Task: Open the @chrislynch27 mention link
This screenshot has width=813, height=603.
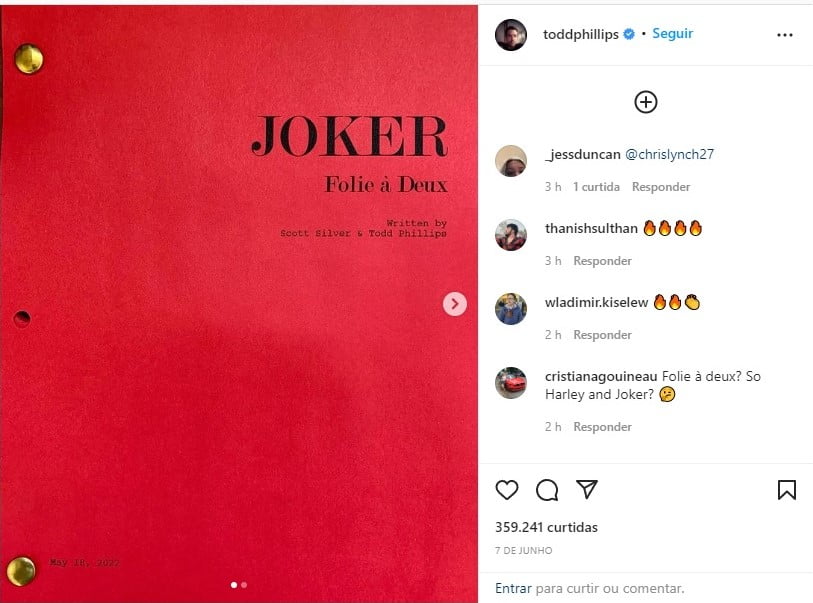Action: tap(669, 155)
